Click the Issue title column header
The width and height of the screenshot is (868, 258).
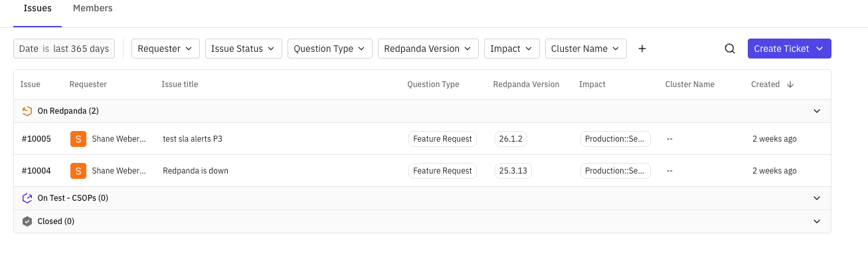click(x=180, y=84)
